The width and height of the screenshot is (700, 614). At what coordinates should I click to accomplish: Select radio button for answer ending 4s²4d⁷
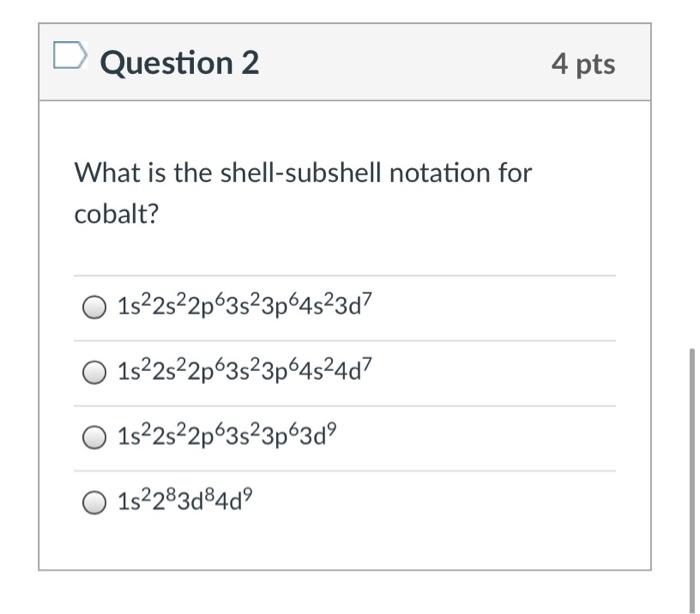[93, 373]
